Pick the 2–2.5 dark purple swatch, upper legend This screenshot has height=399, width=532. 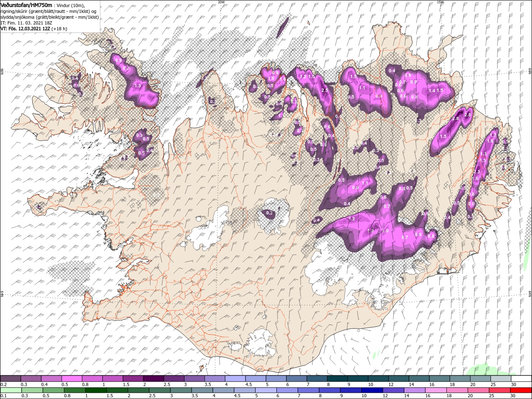pyautogui.click(x=153, y=379)
